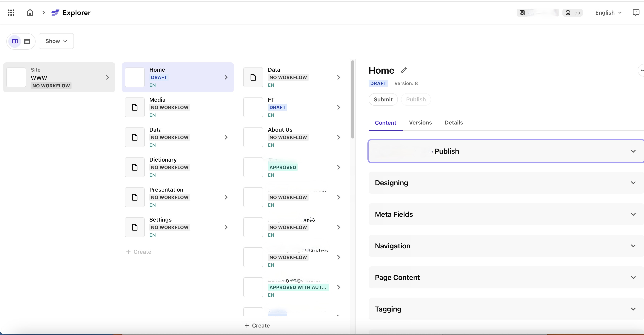This screenshot has height=335, width=644.
Task: Click the Version: 8 label
Action: coord(406,83)
